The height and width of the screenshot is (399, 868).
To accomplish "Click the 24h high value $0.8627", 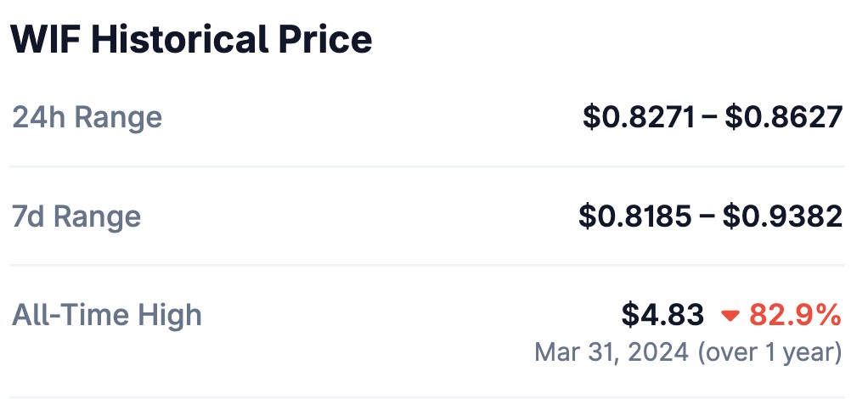I will coord(783,117).
